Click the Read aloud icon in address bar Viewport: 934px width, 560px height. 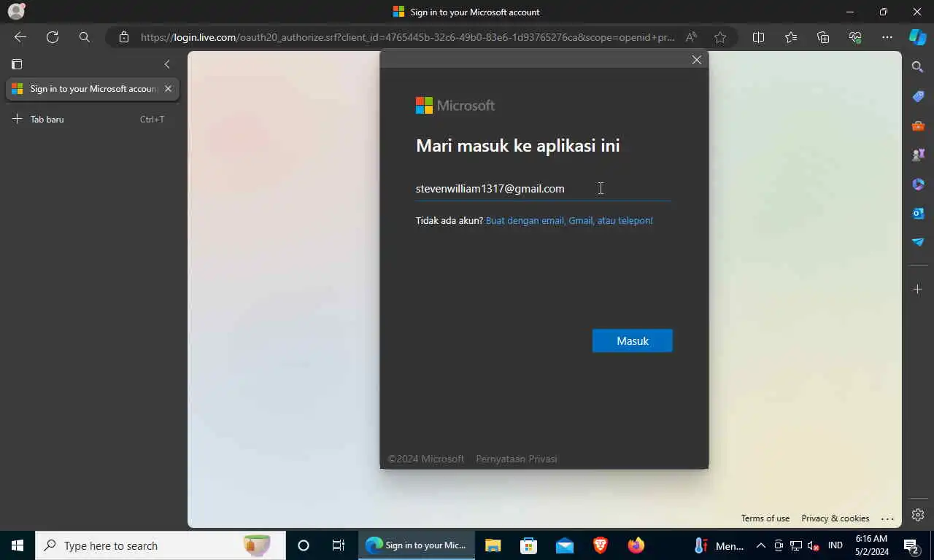click(x=690, y=37)
